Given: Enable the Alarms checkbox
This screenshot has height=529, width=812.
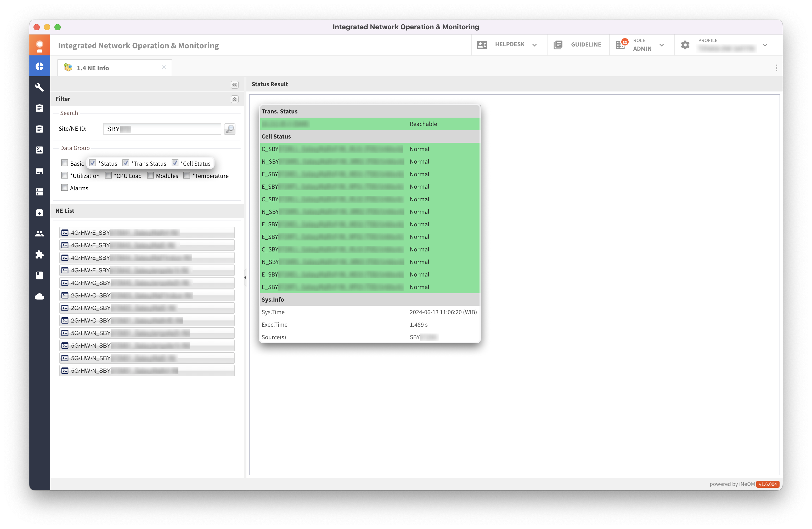Looking at the screenshot, I should click(64, 188).
